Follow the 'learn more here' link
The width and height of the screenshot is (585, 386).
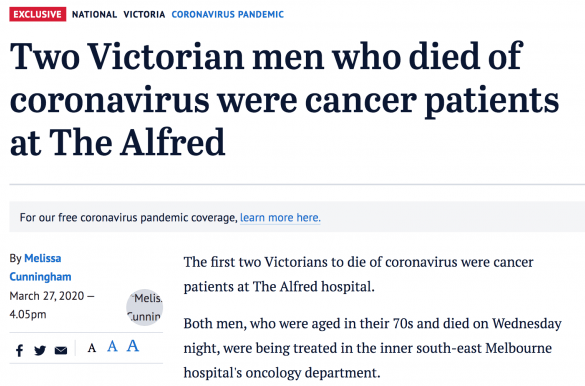(280, 217)
